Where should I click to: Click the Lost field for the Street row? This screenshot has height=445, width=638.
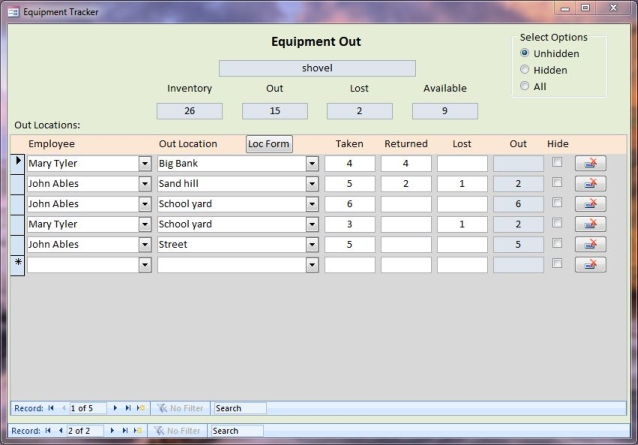click(x=462, y=244)
